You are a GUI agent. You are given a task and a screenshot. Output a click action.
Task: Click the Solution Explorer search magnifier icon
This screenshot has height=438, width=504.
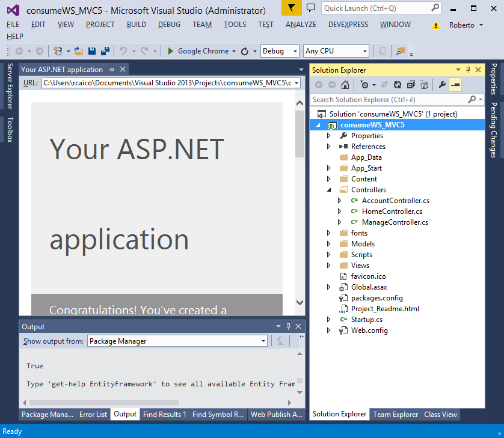472,100
